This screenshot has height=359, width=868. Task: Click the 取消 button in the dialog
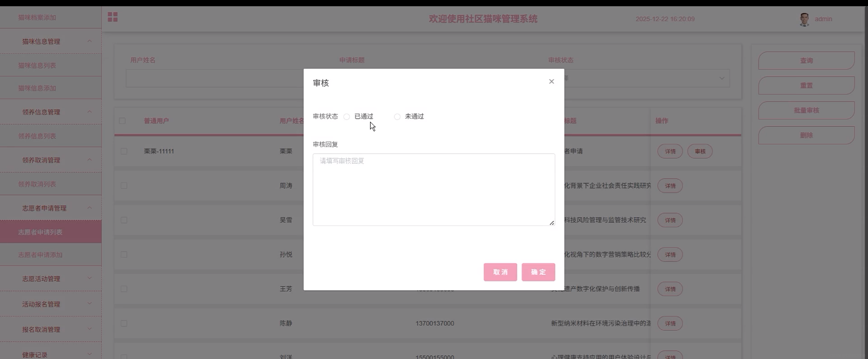point(500,272)
